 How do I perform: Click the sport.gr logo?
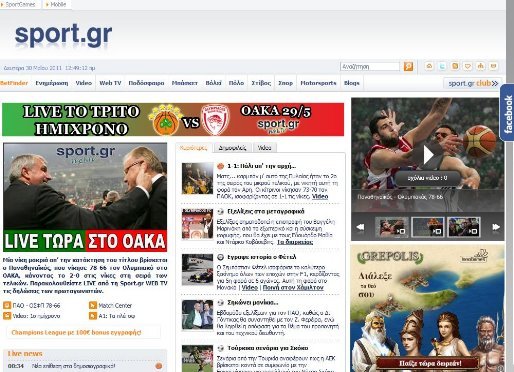point(63,35)
